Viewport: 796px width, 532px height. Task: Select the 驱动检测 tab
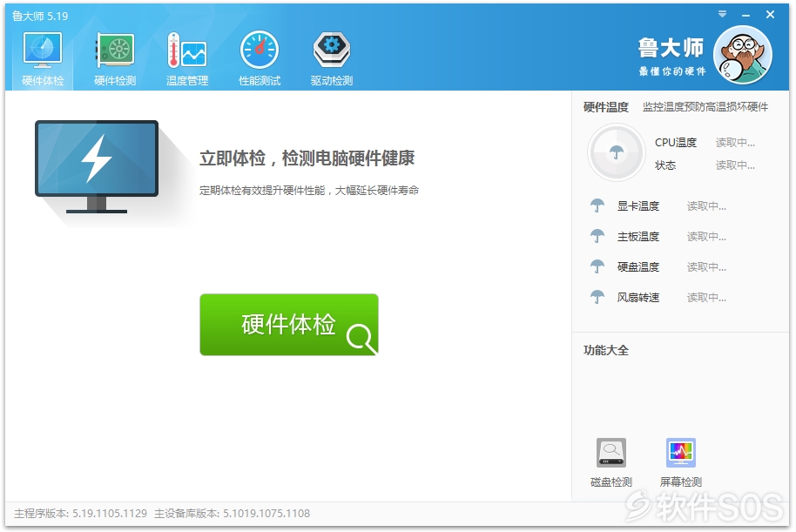pyautogui.click(x=332, y=59)
